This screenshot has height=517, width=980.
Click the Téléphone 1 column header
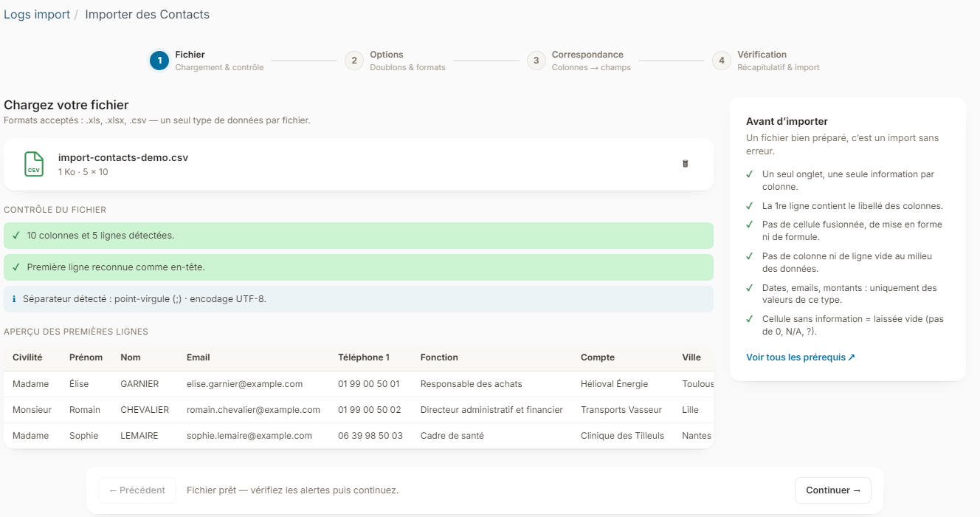[364, 357]
